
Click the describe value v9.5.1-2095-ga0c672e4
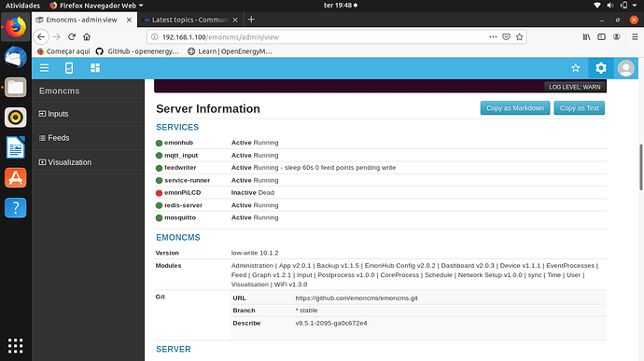point(331,323)
